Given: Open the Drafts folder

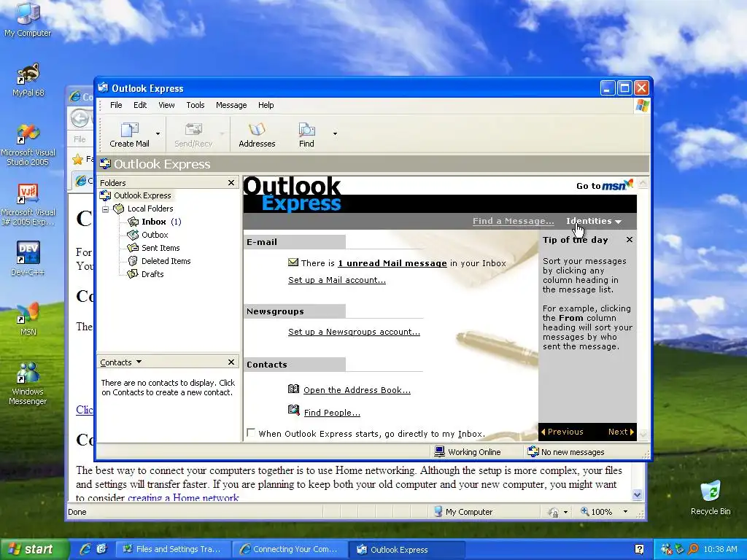Looking at the screenshot, I should pyautogui.click(x=152, y=274).
